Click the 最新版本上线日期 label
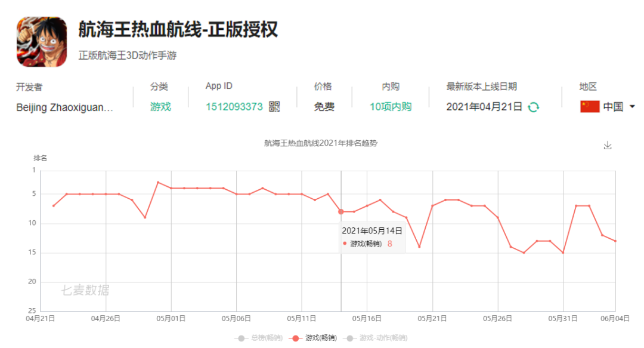The width and height of the screenshot is (644, 348). tap(481, 87)
